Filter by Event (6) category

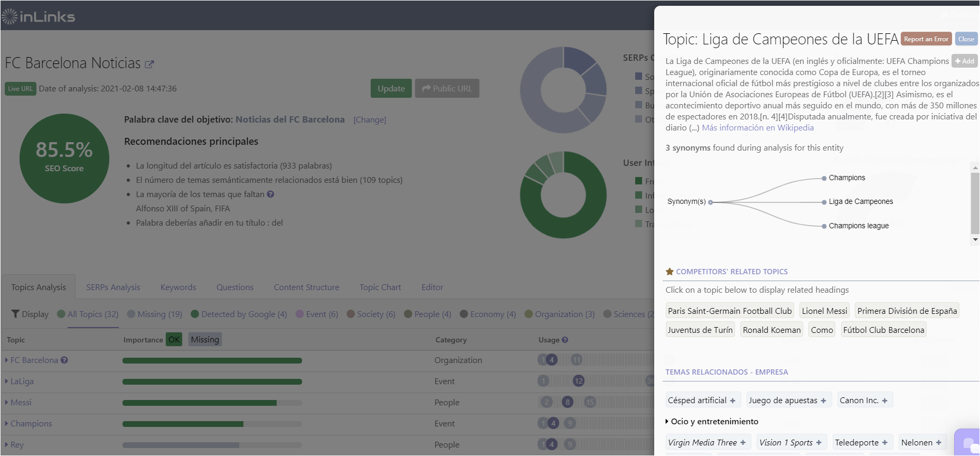point(317,314)
